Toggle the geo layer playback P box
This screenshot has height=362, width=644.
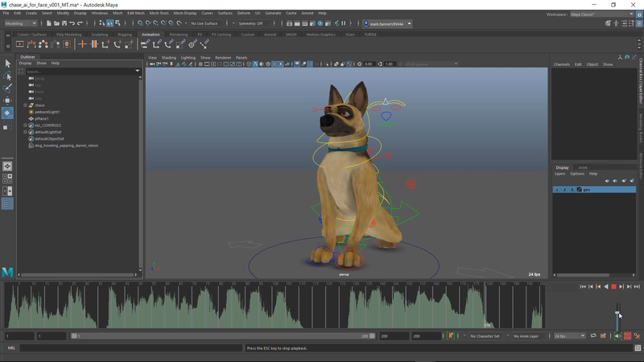tap(565, 190)
